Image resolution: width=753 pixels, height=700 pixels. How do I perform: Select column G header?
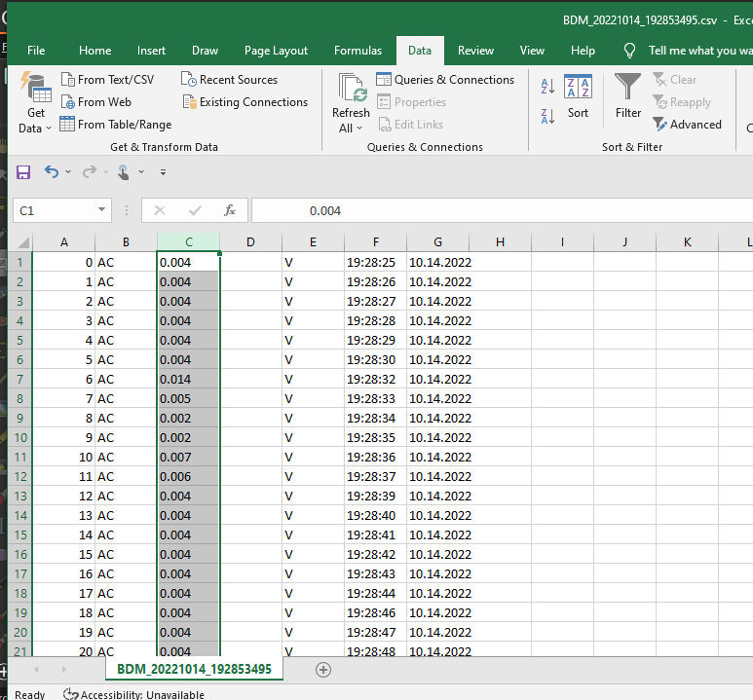[437, 242]
